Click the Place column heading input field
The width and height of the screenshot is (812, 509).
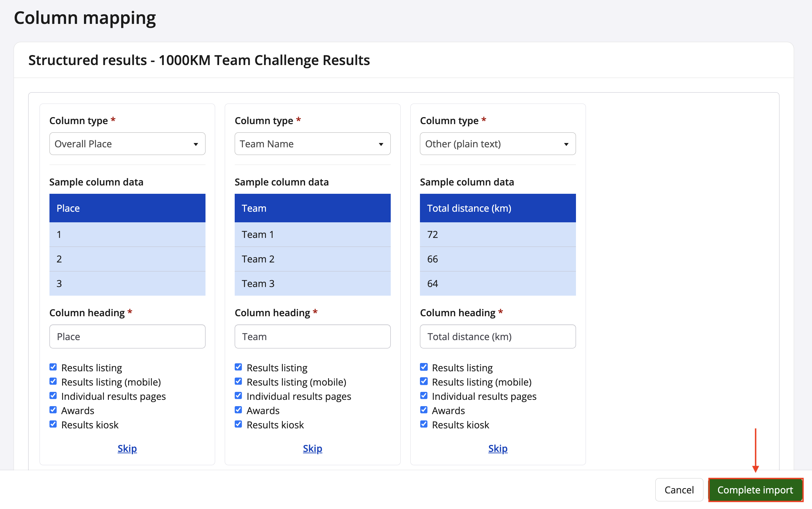pos(127,336)
